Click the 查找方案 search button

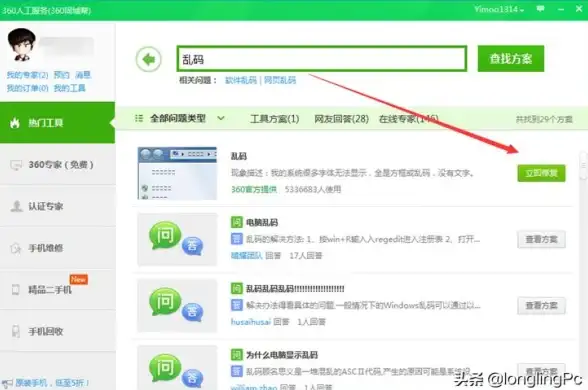511,58
